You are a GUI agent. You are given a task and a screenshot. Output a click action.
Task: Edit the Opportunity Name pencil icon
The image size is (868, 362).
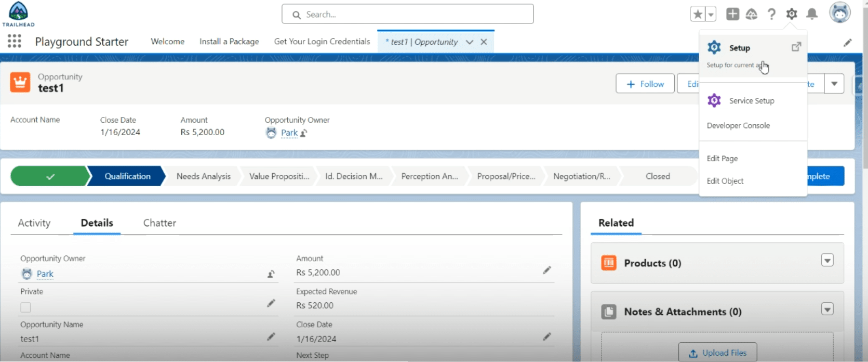click(271, 337)
